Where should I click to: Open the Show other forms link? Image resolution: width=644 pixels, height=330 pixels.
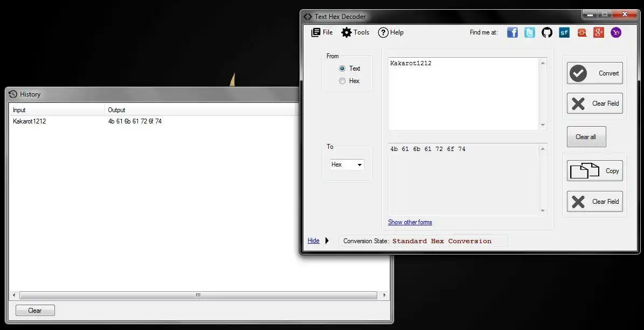(x=410, y=222)
